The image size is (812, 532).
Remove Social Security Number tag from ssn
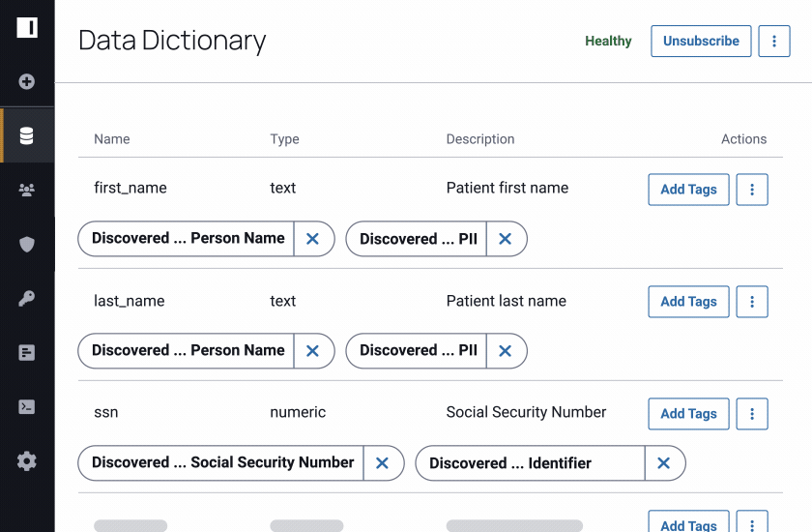[x=382, y=463]
